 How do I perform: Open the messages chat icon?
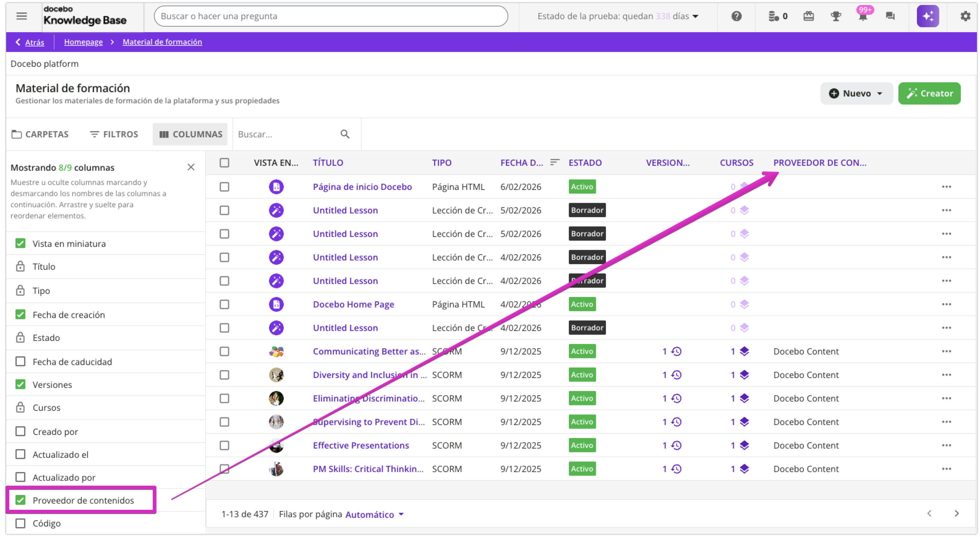coord(890,16)
